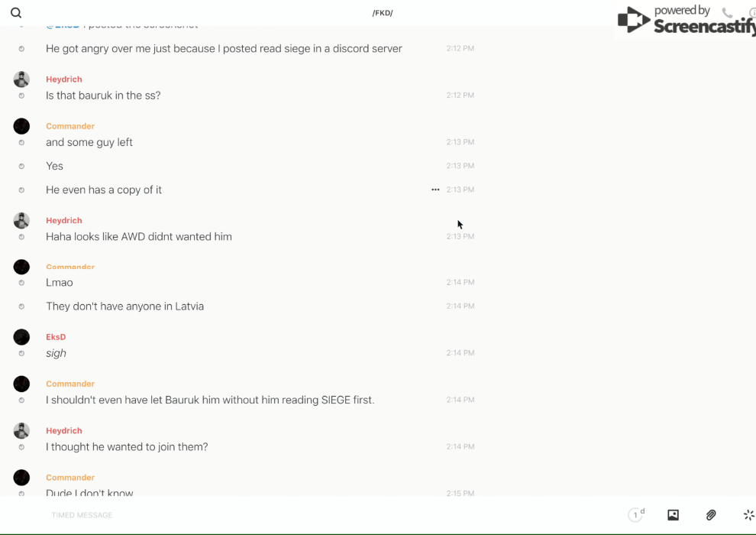756x535 pixels.
Task: Click the picture upload icon
Action: (x=673, y=515)
